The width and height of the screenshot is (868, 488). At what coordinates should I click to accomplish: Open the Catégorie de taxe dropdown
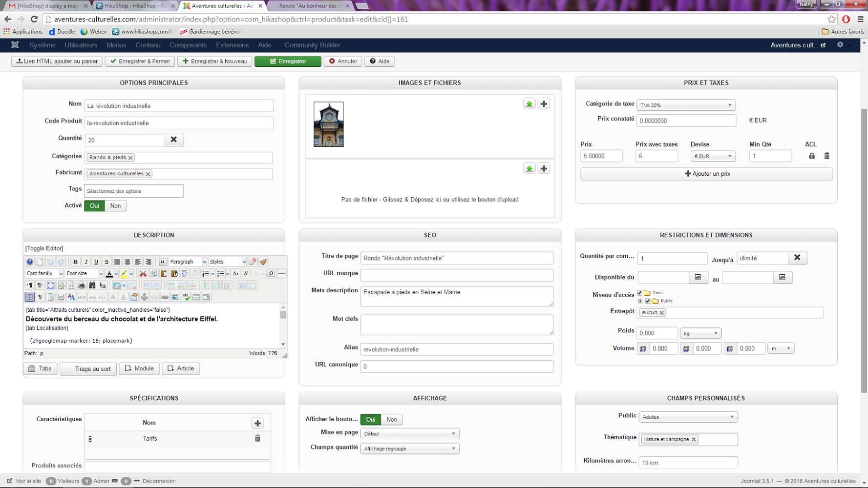click(x=686, y=105)
